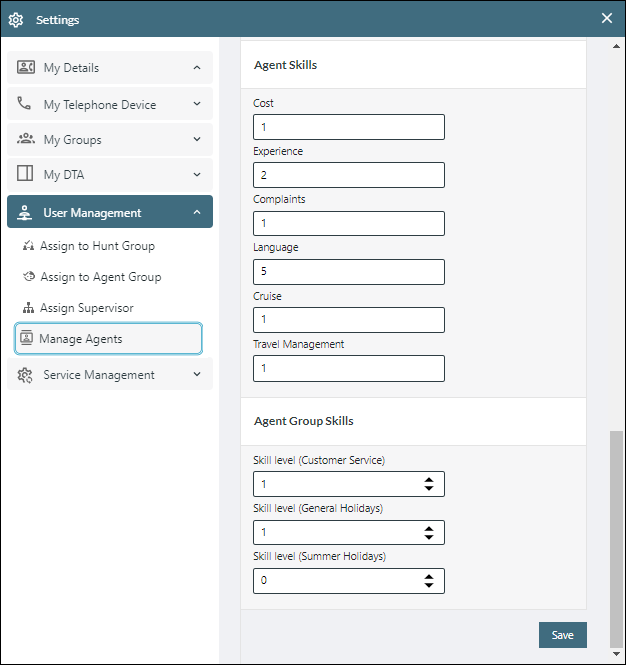Image resolution: width=626 pixels, height=665 pixels.
Task: Click the My Groups people icon
Action: click(26, 140)
